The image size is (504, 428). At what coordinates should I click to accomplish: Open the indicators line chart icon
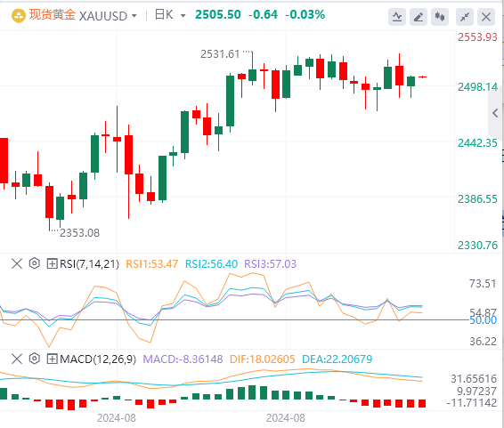(x=397, y=17)
